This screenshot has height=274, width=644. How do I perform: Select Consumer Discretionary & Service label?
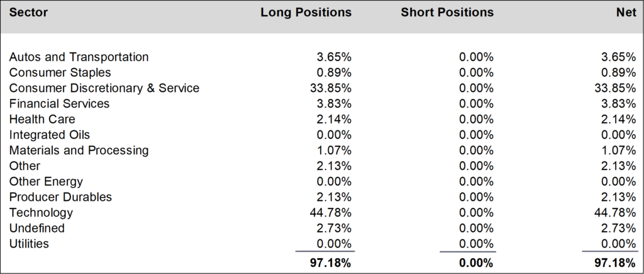point(104,88)
